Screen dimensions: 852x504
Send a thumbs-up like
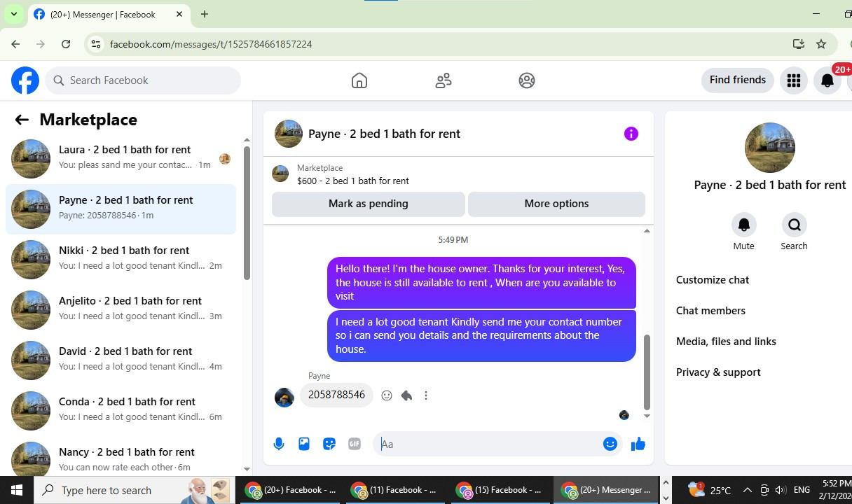tap(638, 444)
